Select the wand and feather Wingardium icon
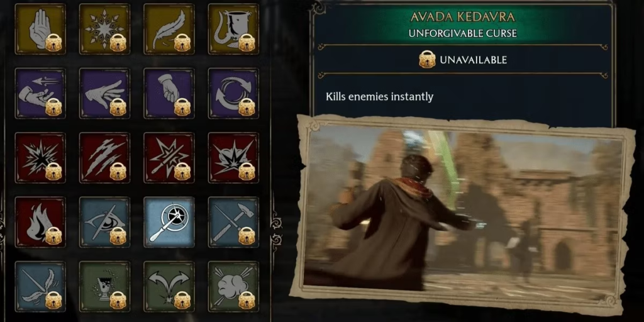Image resolution: width=644 pixels, height=322 pixels. click(x=40, y=287)
